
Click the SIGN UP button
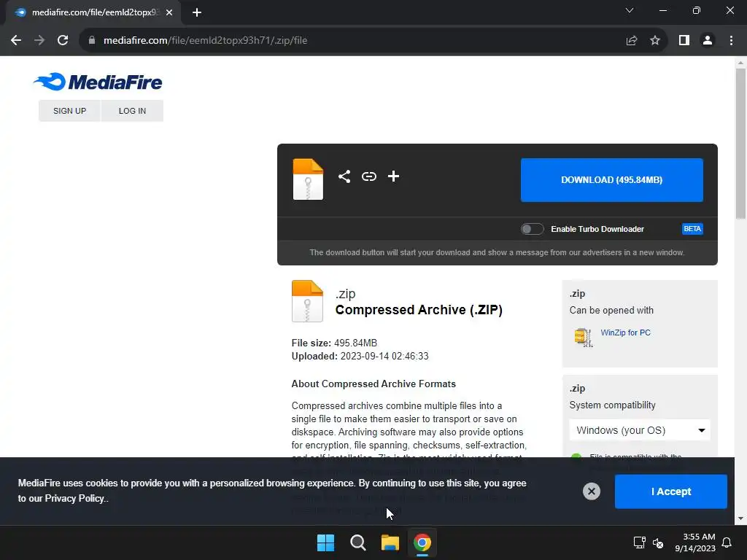[x=69, y=111]
